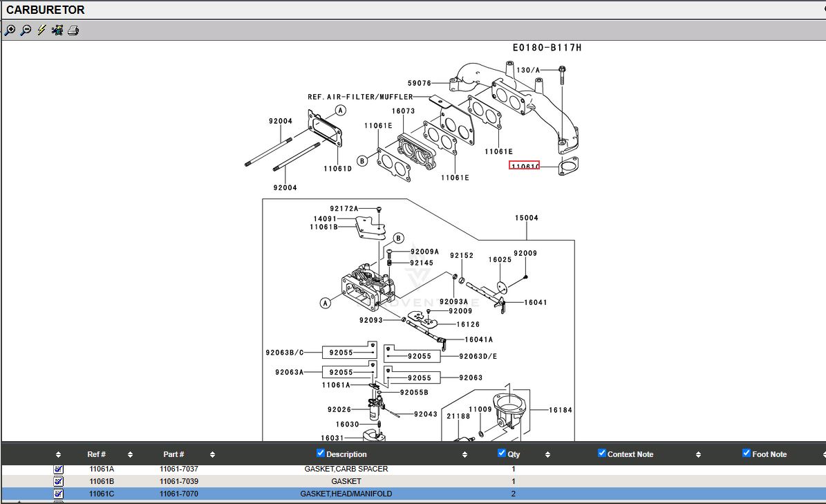Click the highlighted 11061C callout in diagram

525,166
